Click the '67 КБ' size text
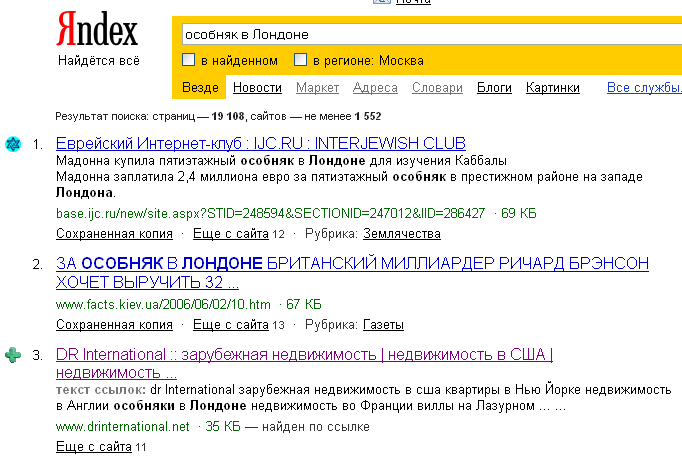Image resolution: width=682 pixels, height=468 pixels. point(304,304)
